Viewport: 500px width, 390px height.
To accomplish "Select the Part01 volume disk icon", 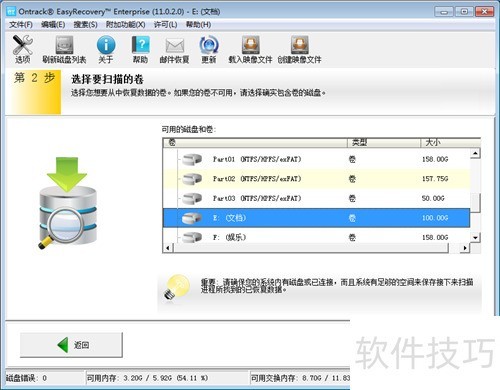I will 192,159.
